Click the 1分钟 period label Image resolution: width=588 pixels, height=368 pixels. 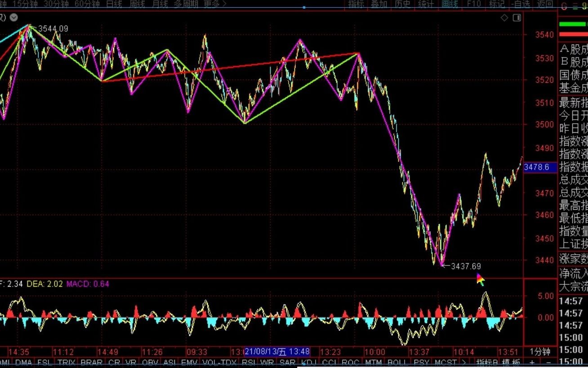539,352
